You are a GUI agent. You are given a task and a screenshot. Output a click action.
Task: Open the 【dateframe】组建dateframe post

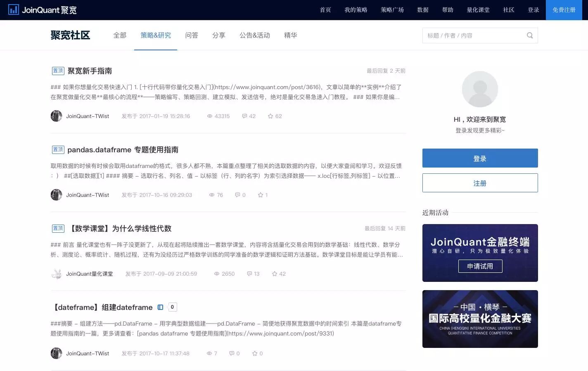pos(102,307)
